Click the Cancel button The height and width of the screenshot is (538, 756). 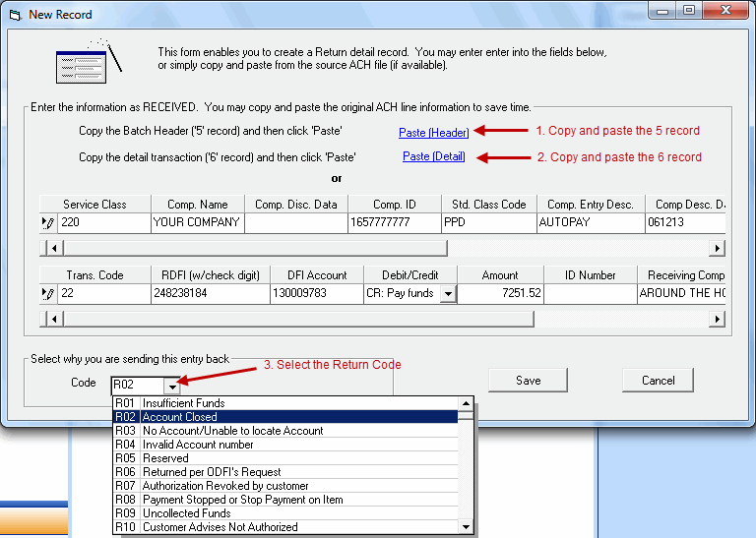659,381
